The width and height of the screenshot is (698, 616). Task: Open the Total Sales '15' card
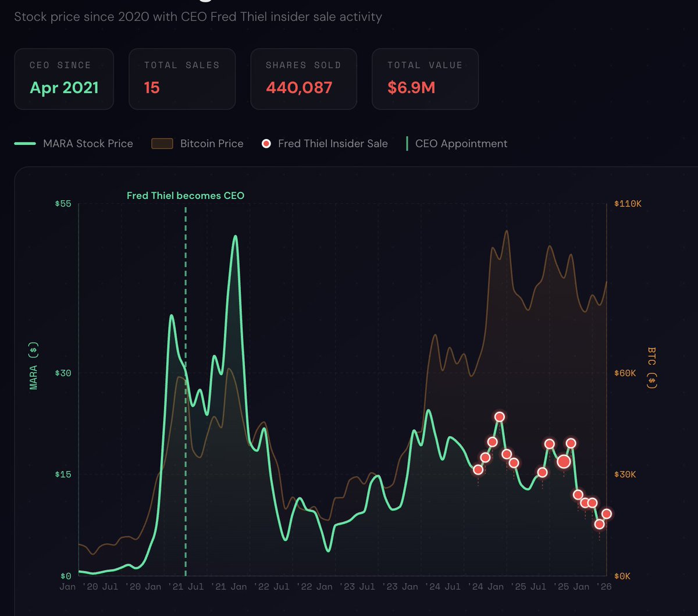(x=182, y=79)
